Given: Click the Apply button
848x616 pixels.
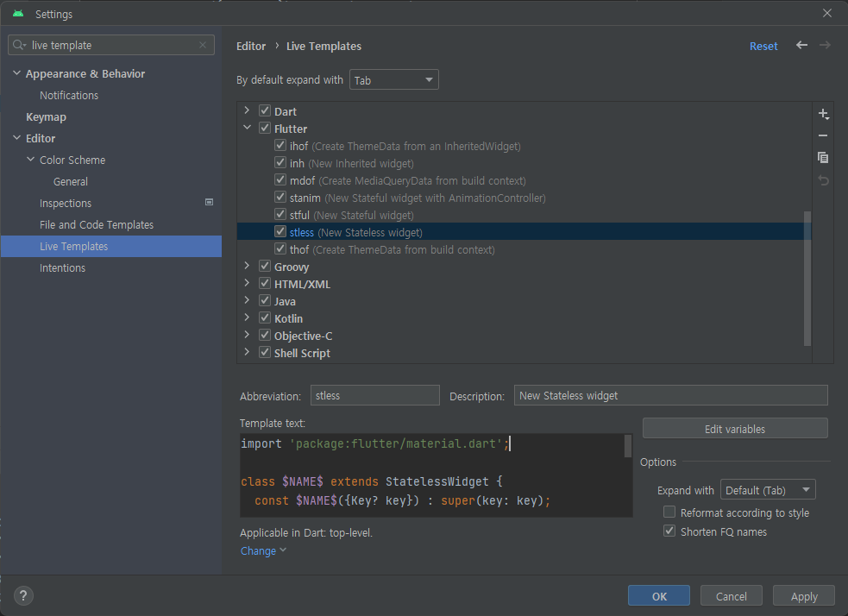Looking at the screenshot, I should coord(804,596).
